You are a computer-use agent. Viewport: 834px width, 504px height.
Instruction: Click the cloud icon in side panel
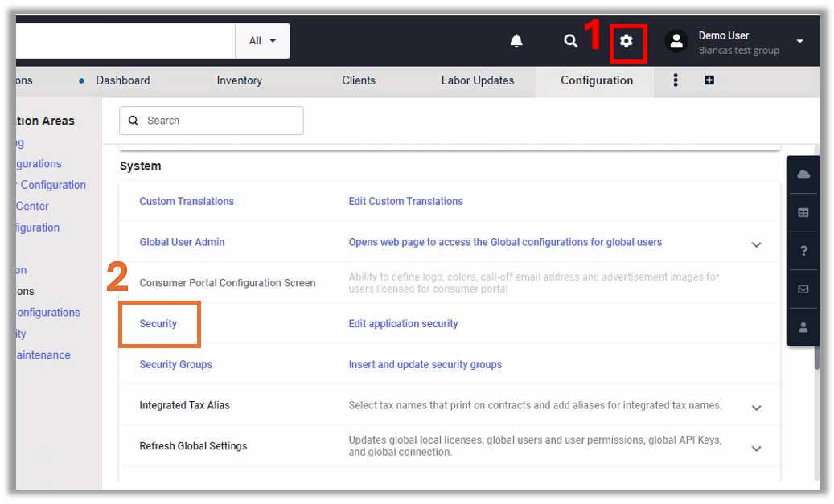tap(803, 174)
